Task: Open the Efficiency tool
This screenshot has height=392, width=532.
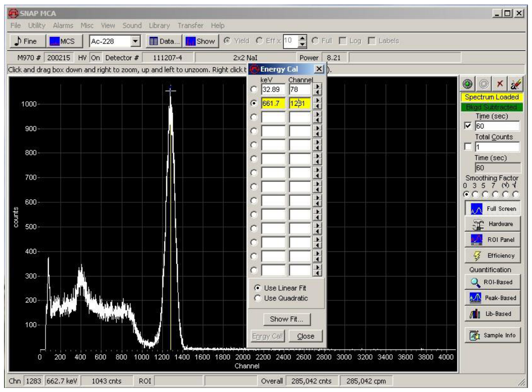Action: click(493, 255)
